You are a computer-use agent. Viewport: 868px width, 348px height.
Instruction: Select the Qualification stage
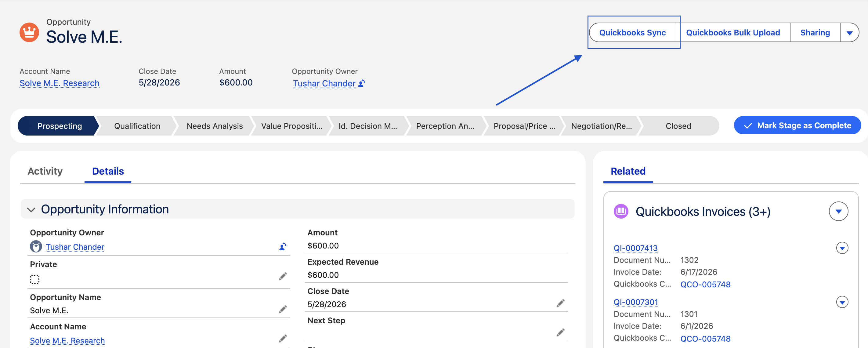click(x=137, y=126)
